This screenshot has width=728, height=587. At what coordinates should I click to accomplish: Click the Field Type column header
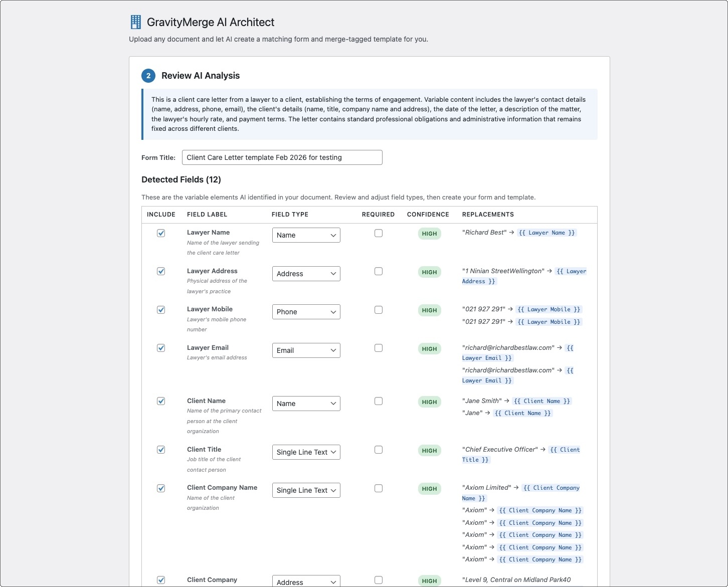pyautogui.click(x=290, y=215)
